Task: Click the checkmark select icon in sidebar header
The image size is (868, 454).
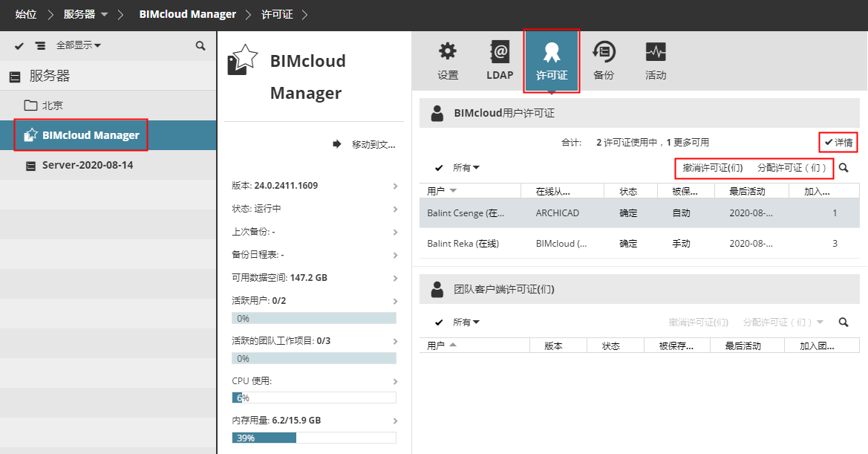Action: coord(19,46)
